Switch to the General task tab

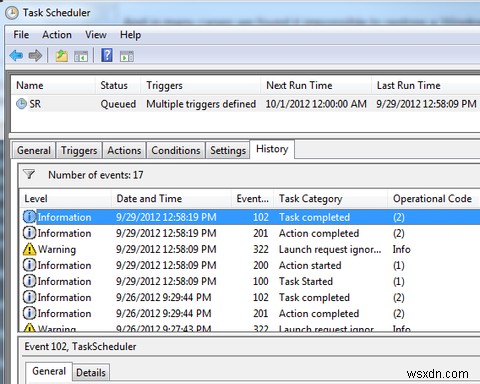[34, 150]
